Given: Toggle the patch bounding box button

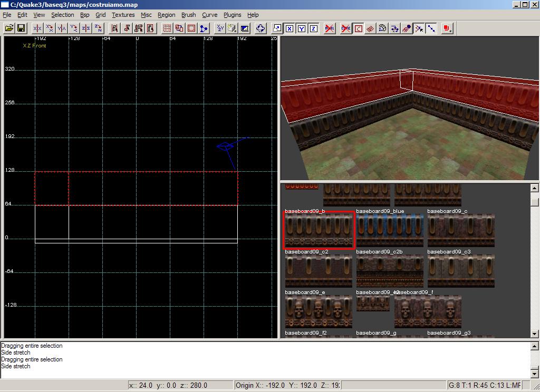Looking at the screenshot, I should click(x=358, y=28).
